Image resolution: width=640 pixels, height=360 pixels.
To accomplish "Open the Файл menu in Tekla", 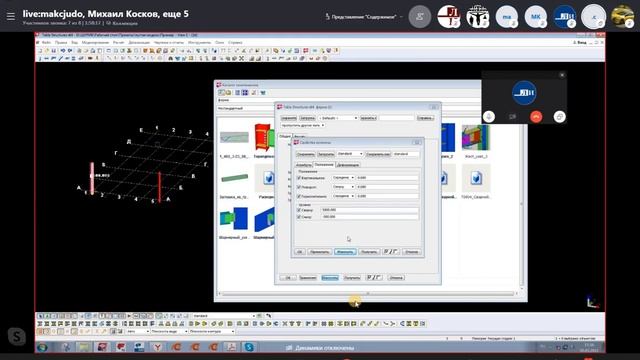I will [47, 42].
